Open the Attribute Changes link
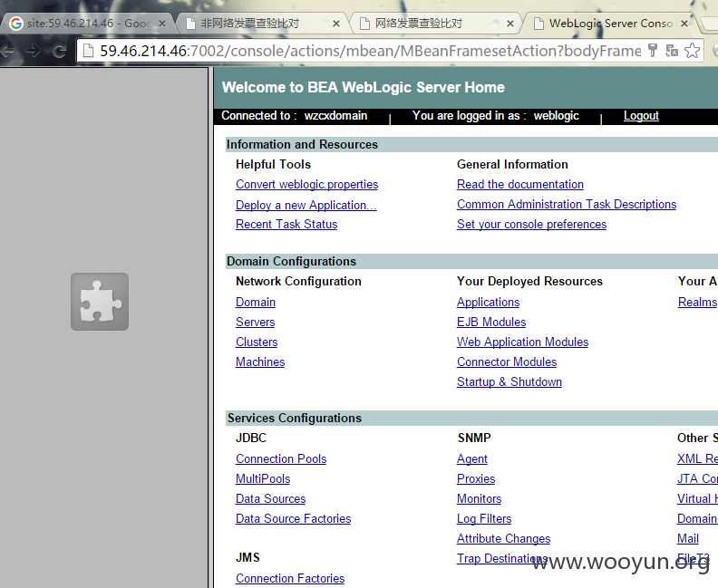The image size is (718, 588). coord(504,538)
